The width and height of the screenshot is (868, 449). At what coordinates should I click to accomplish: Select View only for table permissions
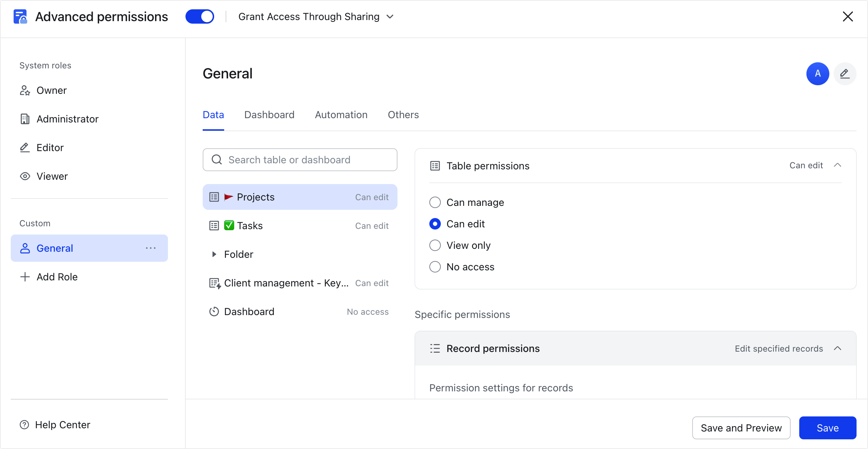pos(435,245)
